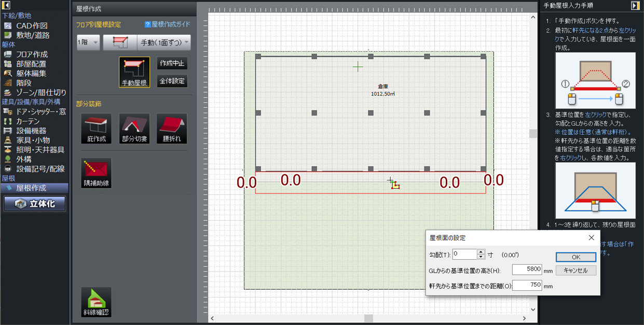Image resolution: width=644 pixels, height=325 pixels.
Task: Click the 軒先から基準位置までの距離 input field
Action: pyautogui.click(x=527, y=285)
